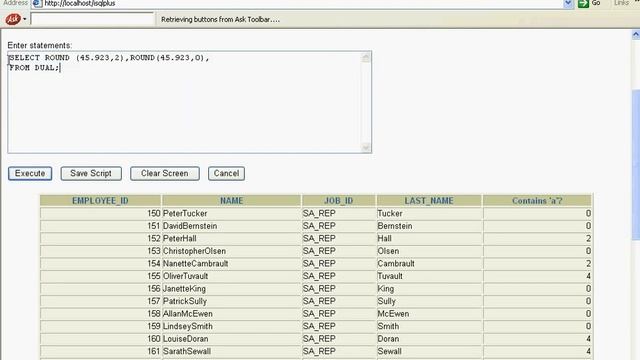Click the green Go arrow icon
The height and width of the screenshot is (360, 640).
[x=583, y=4]
